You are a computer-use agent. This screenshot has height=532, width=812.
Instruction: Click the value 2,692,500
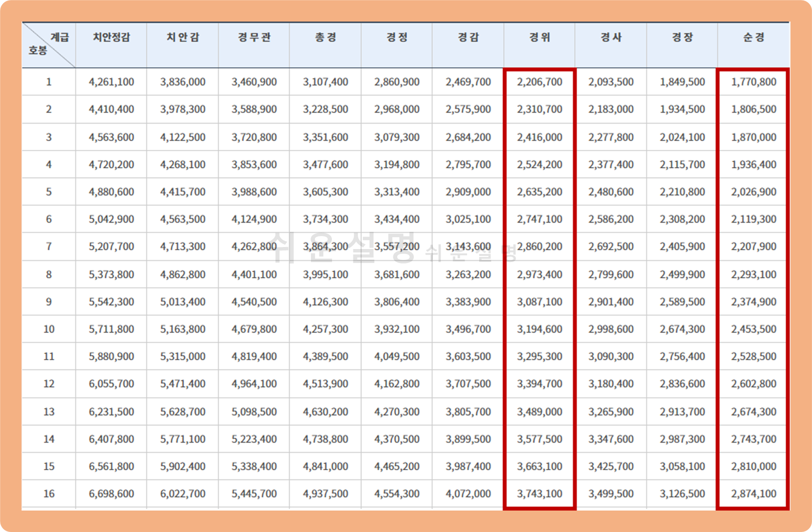(x=611, y=247)
